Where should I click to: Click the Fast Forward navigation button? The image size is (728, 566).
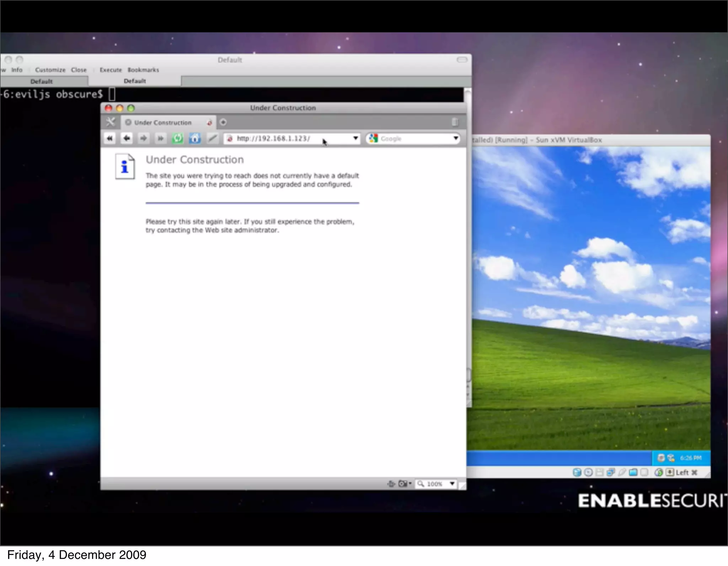(160, 138)
